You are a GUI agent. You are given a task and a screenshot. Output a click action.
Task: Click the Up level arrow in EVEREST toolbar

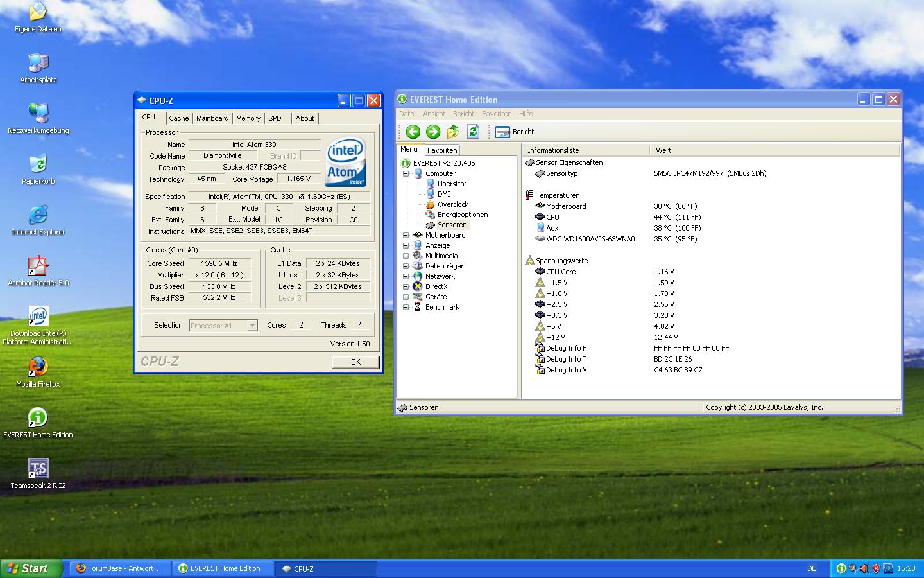click(x=453, y=132)
